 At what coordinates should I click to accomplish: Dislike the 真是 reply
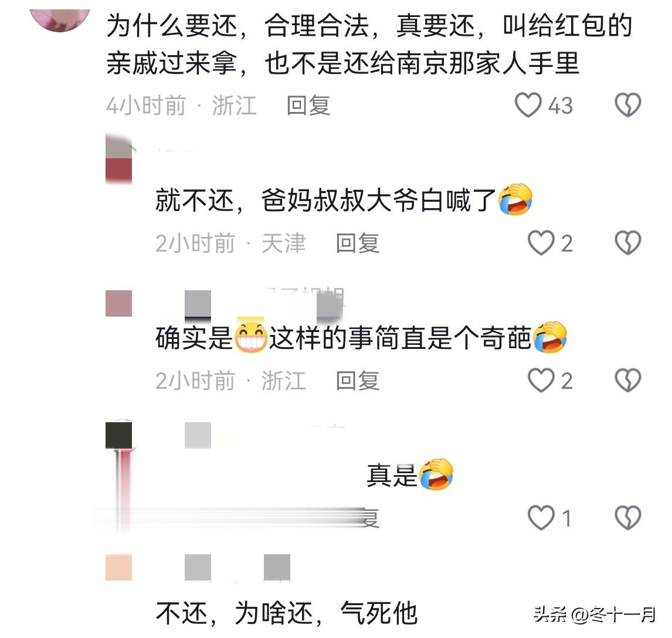coord(628,518)
